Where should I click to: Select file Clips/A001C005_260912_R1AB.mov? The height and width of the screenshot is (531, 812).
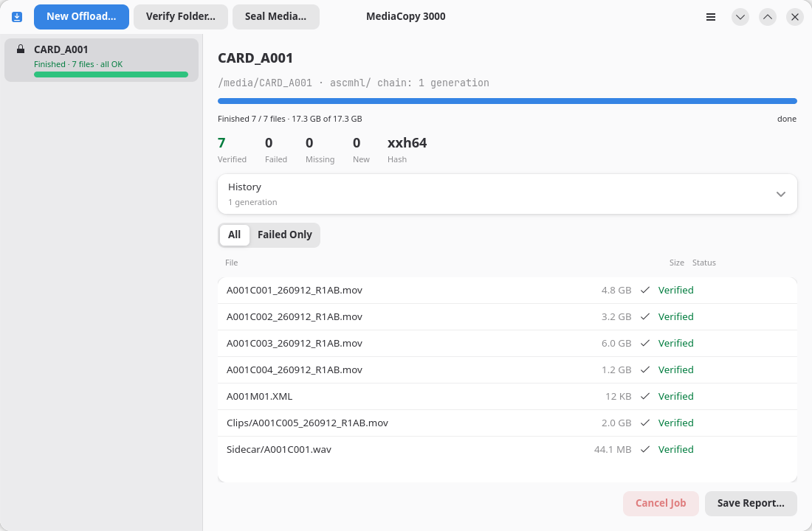(x=508, y=423)
